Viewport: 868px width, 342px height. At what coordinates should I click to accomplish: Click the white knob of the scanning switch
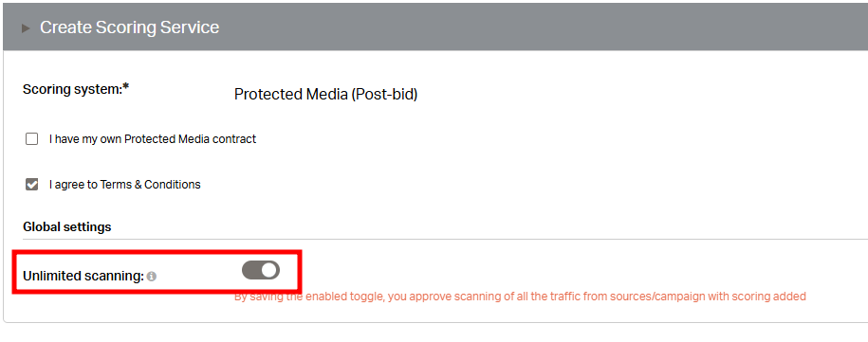269,270
